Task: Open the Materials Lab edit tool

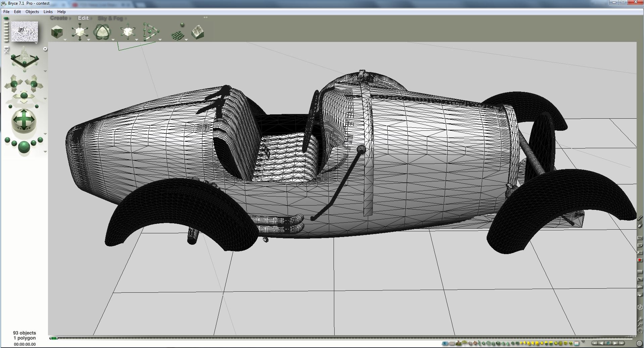Action: point(57,32)
